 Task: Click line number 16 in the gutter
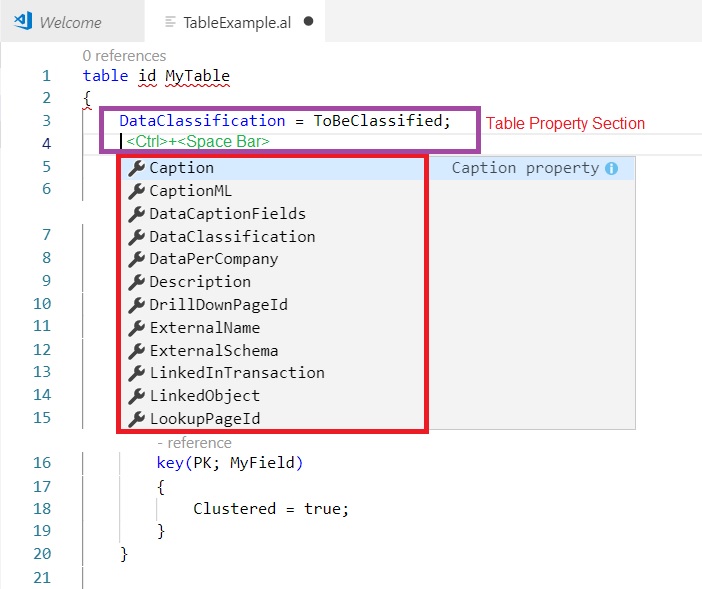(42, 463)
